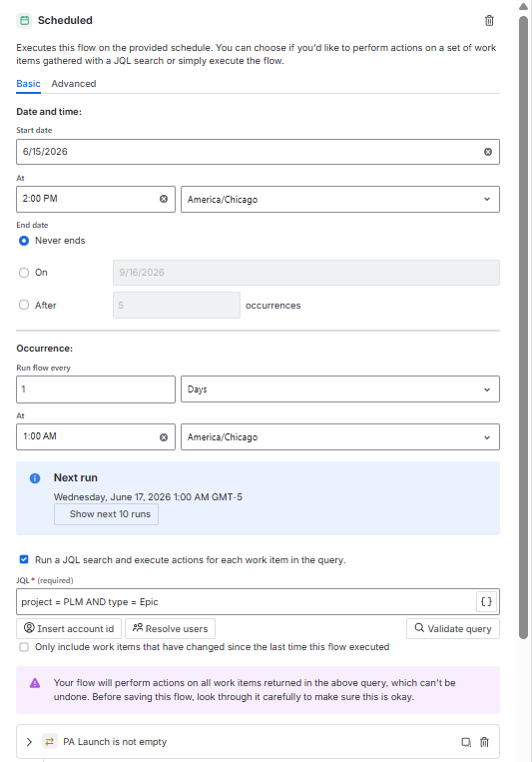The image size is (532, 762).
Task: Clear the 1:00 AM occurrence time
Action: [164, 437]
